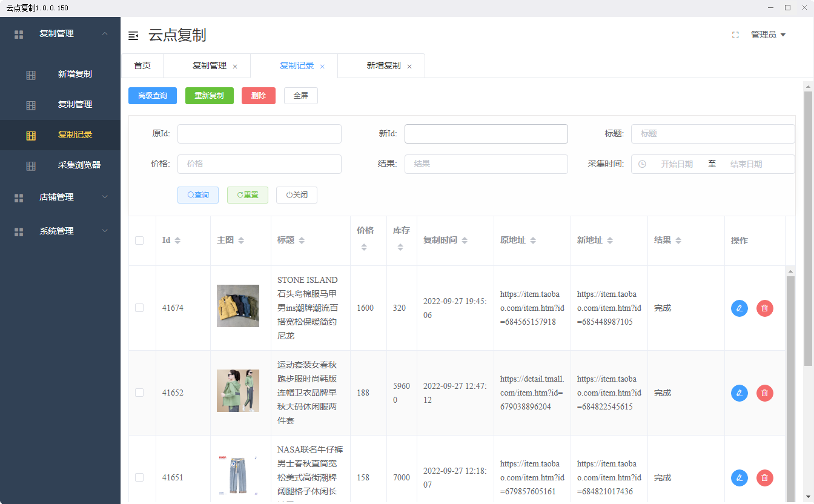This screenshot has height=504, width=814.
Task: Toggle the select-all checkbox in table header
Action: pos(140,240)
